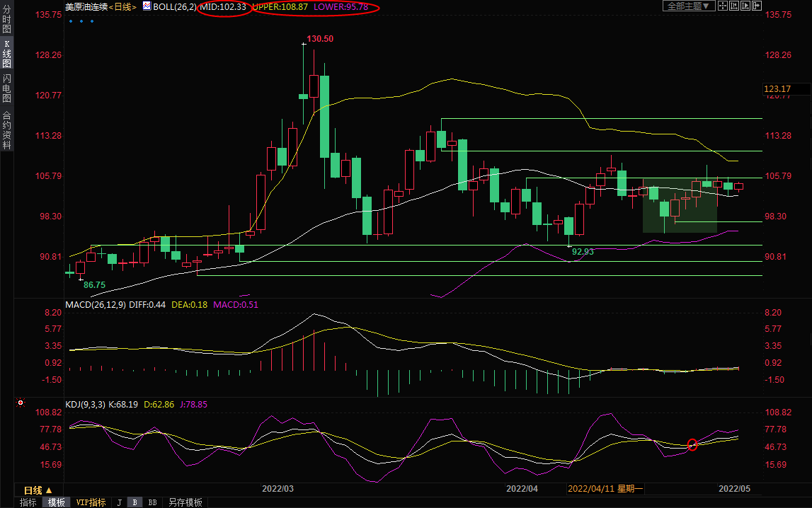Screen dimensions: 812x508
Task: Click the second top-right icon with left-pointing marker
Action: coord(734,6)
